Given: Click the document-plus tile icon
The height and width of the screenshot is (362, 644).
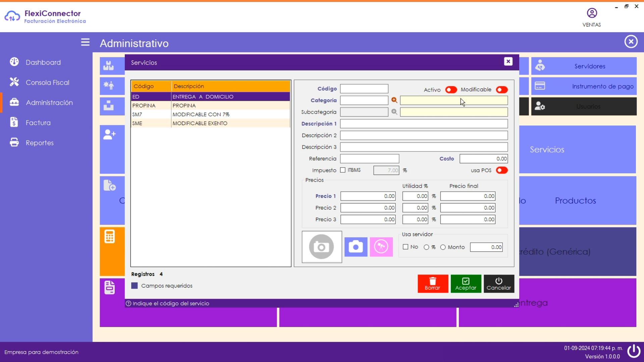Looking at the screenshot, I should tap(109, 185).
